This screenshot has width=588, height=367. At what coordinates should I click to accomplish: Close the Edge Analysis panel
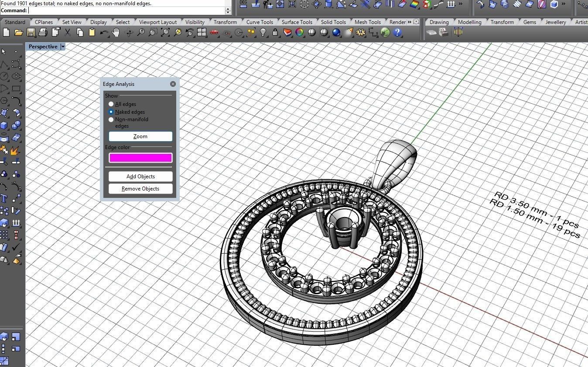[173, 84]
